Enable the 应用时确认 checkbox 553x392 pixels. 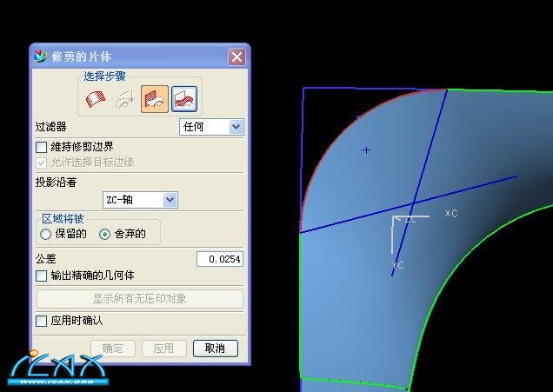click(x=41, y=321)
